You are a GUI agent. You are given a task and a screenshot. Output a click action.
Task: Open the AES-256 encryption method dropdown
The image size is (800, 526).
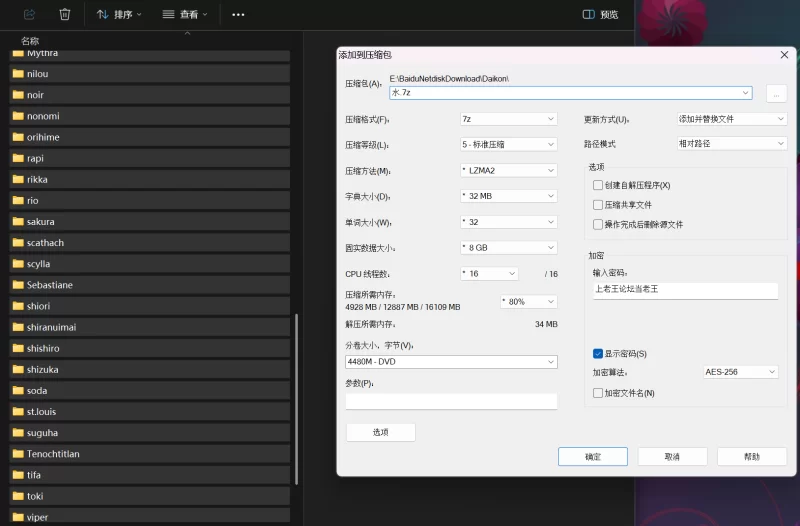(740, 372)
